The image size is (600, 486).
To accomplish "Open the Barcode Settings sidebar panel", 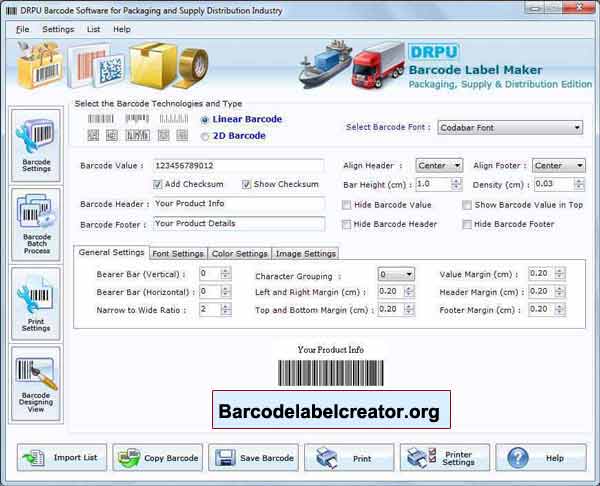I will (x=36, y=145).
